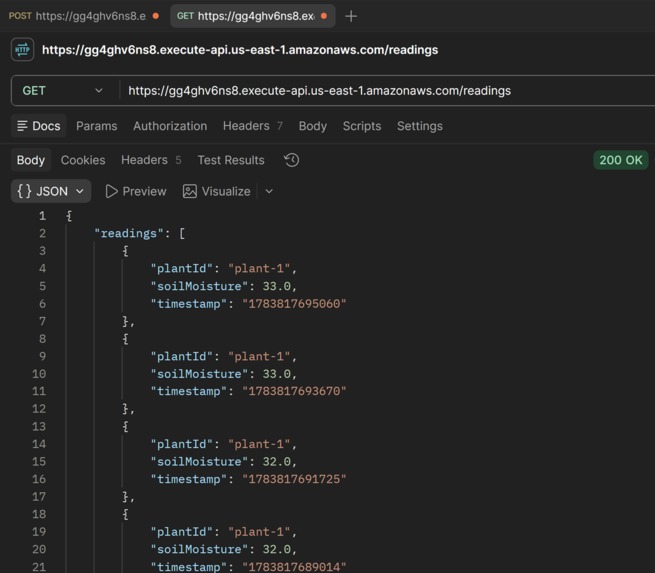Image resolution: width=655 pixels, height=573 pixels.
Task: Click soilMoisture value 33.0 on line 10
Action: pos(277,374)
